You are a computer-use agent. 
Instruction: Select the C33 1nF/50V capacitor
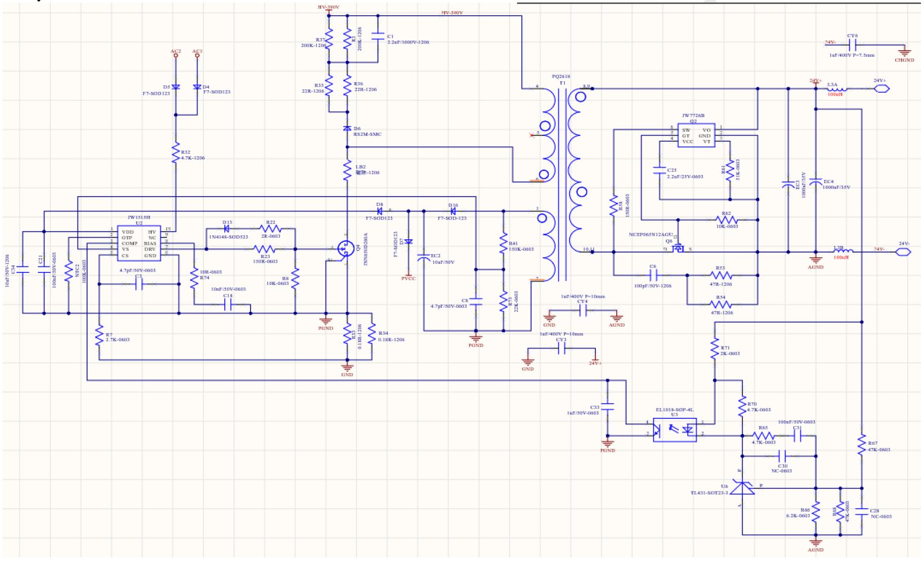click(x=607, y=407)
